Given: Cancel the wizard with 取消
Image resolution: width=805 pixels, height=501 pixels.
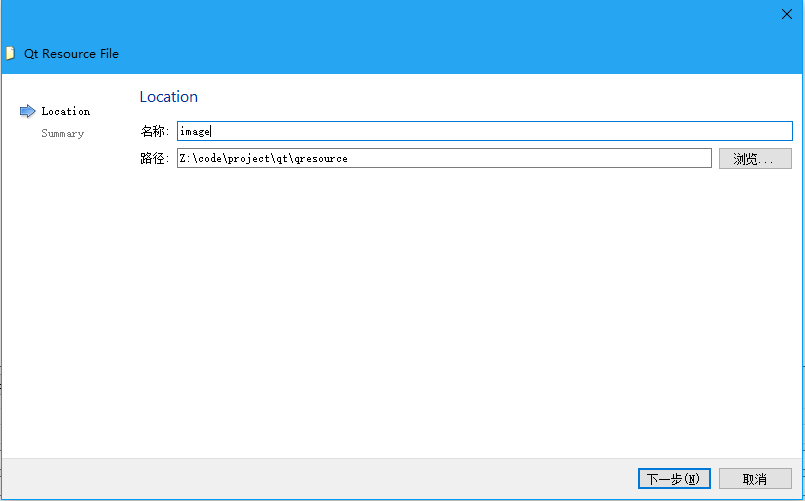Looking at the screenshot, I should point(755,478).
